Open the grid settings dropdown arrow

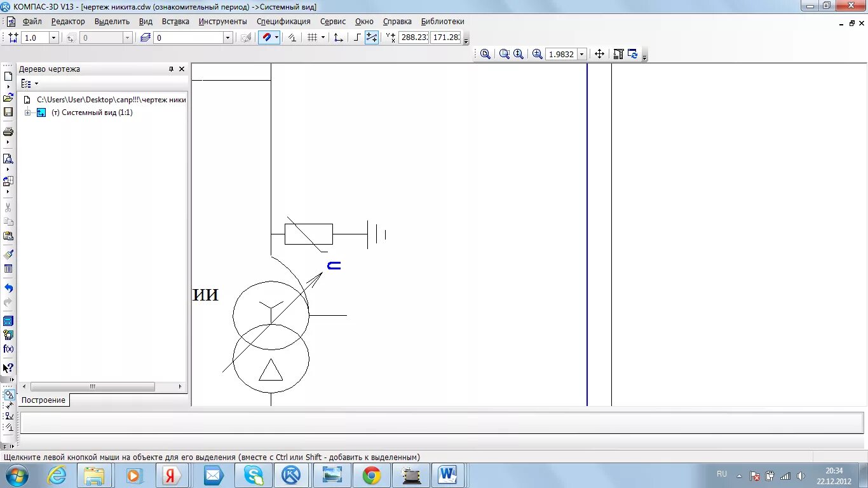[323, 37]
